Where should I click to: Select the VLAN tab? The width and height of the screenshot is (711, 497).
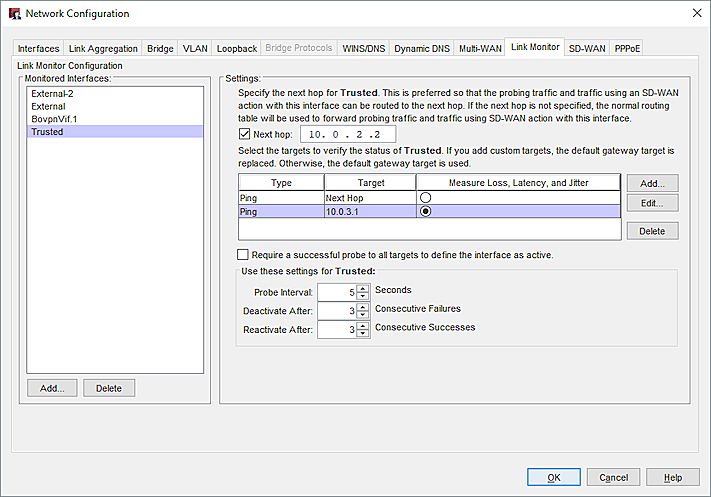pos(195,49)
